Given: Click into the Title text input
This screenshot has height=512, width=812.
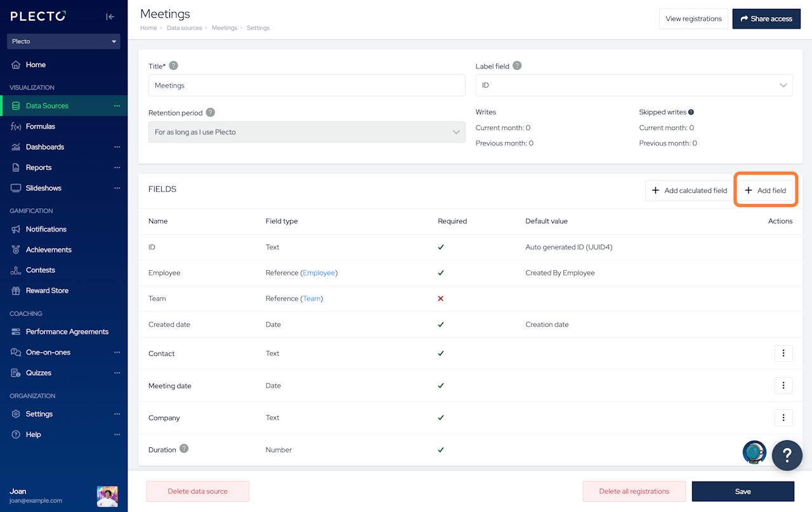Looking at the screenshot, I should [306, 86].
